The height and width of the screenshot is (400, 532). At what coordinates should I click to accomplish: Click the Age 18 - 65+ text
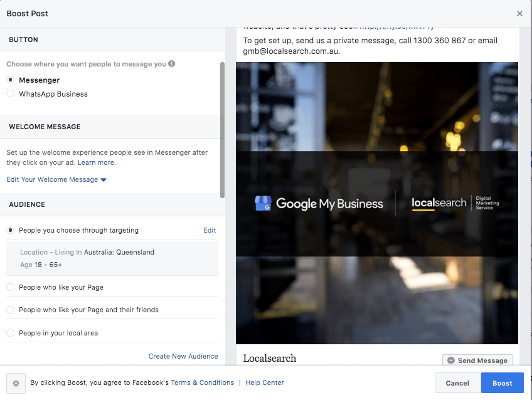(x=41, y=265)
